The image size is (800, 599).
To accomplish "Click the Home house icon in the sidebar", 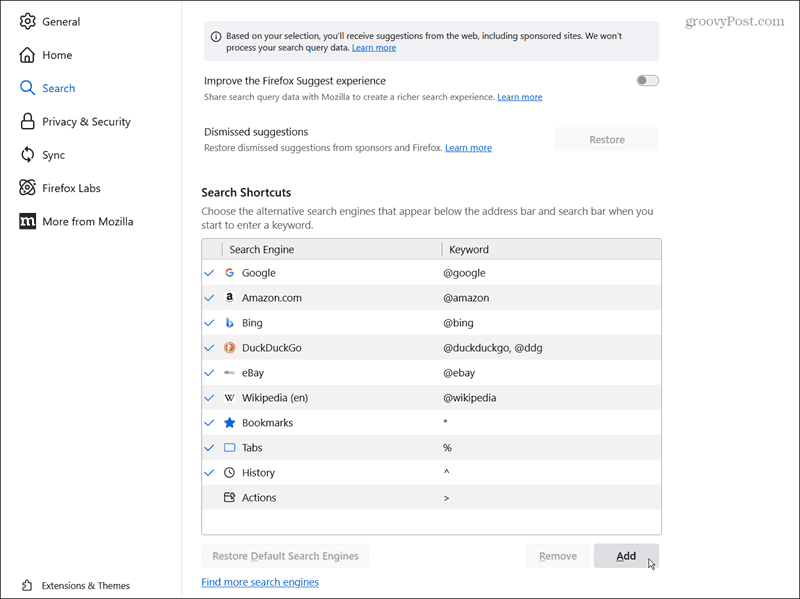I will (x=28, y=55).
